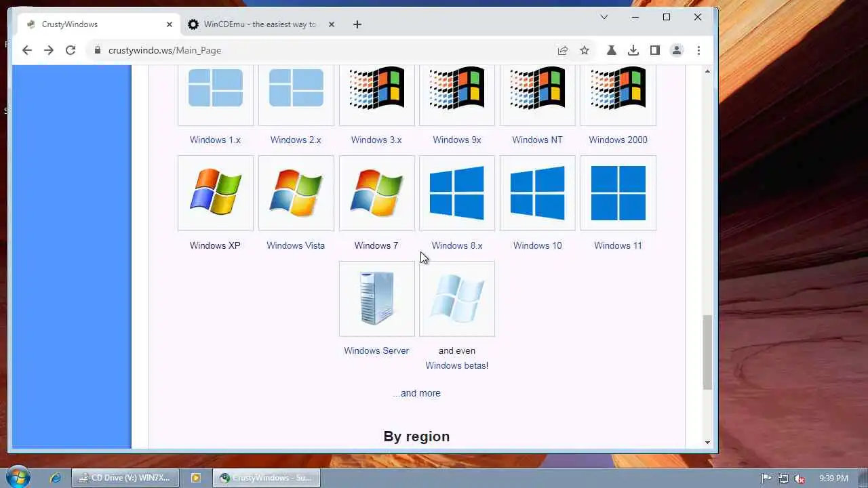Open the Windows NT text link

537,140
